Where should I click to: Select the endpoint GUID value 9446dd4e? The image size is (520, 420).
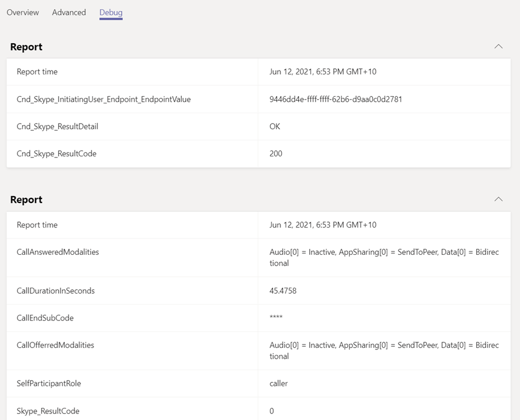(336, 99)
